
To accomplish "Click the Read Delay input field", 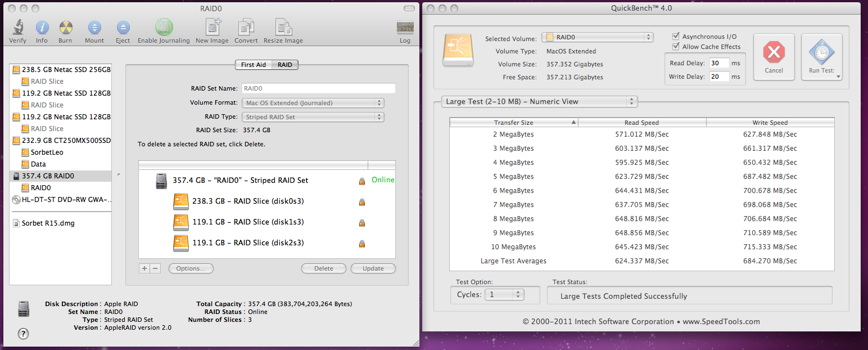I will point(719,63).
